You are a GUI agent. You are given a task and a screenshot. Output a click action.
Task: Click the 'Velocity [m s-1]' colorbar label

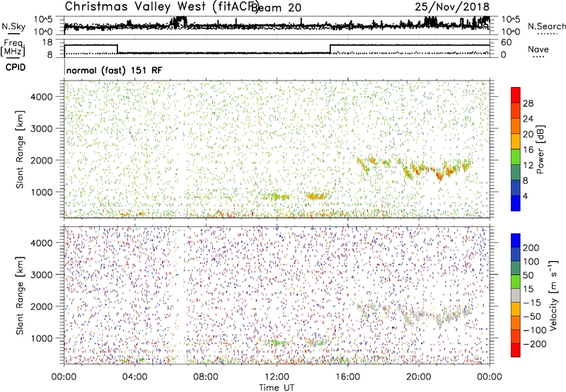click(x=553, y=295)
